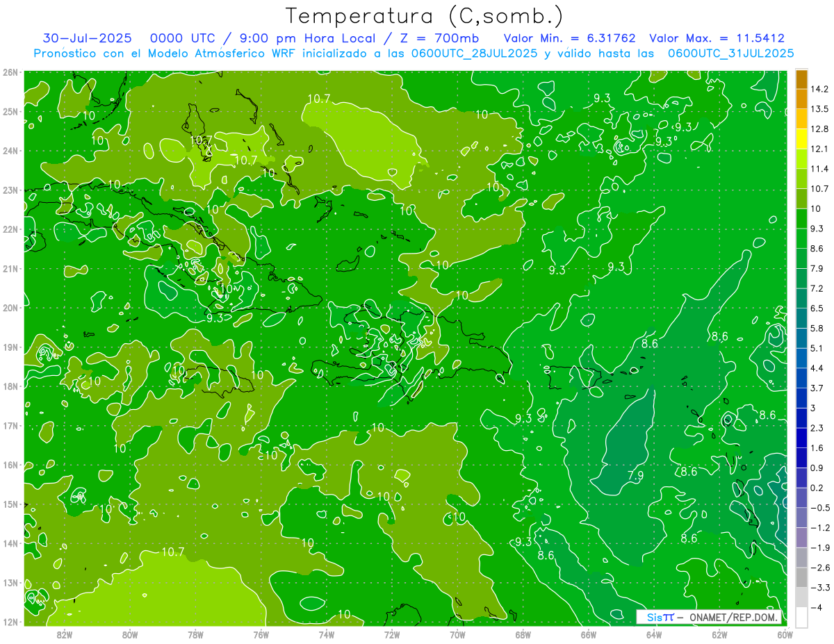This screenshot has height=644, width=834.
Task: Click longitude axis label "74W"
Action: tap(327, 634)
